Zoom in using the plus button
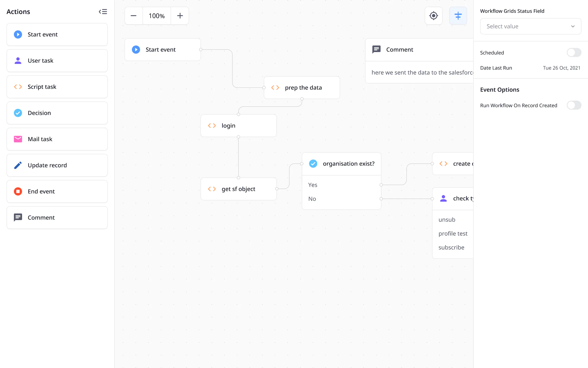 tap(180, 16)
